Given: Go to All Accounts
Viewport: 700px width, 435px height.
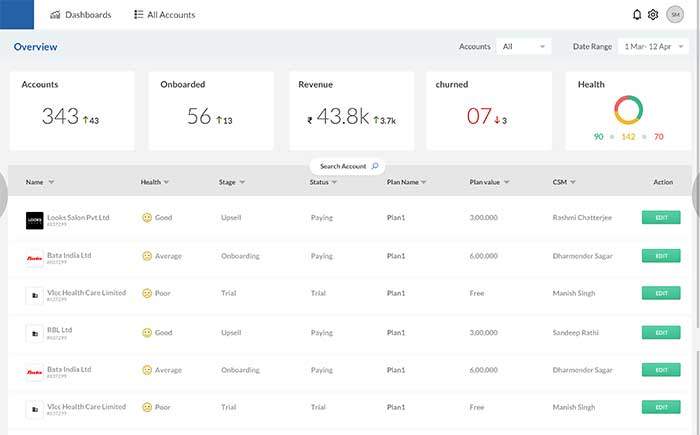Looking at the screenshot, I should [165, 15].
